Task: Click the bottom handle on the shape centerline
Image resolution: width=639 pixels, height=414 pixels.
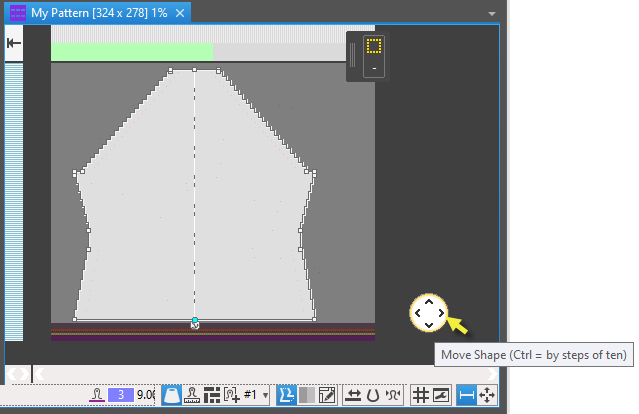Action: (195, 321)
